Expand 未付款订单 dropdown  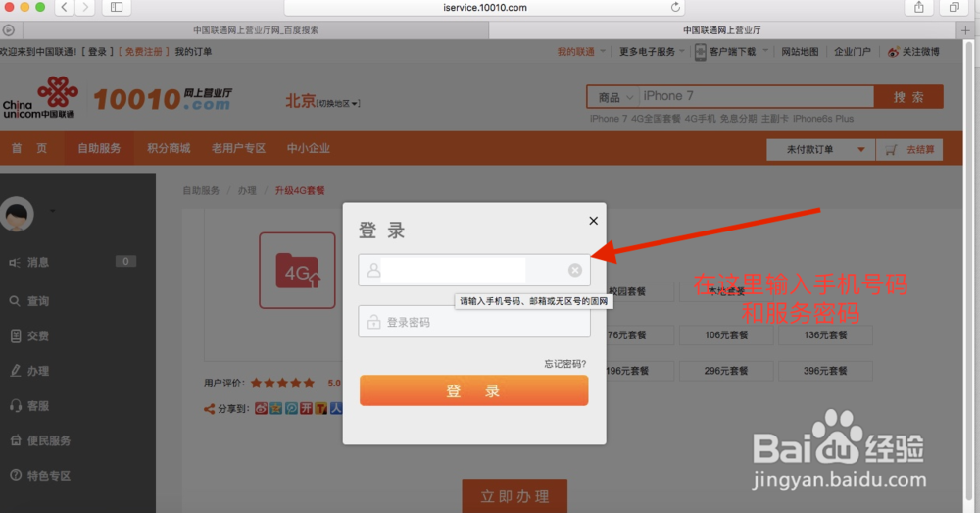(820, 149)
